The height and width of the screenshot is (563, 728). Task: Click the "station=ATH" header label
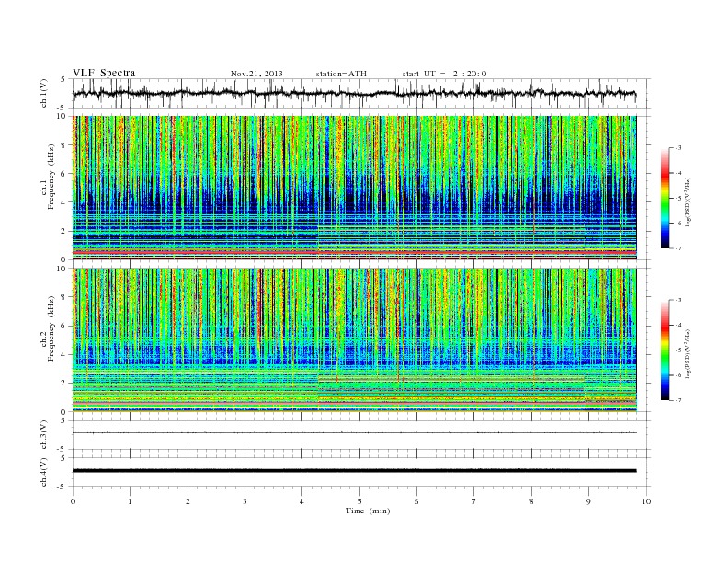pos(341,74)
